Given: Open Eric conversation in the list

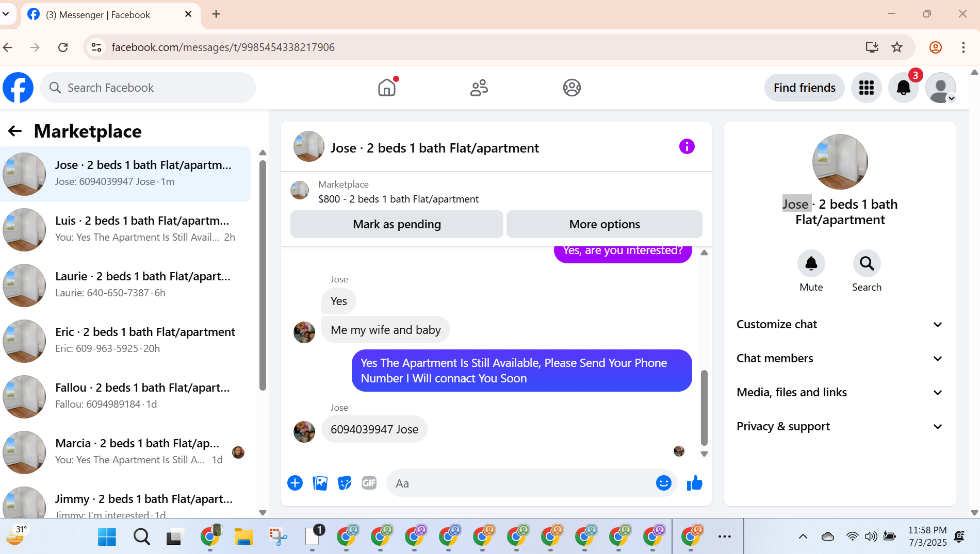Looking at the screenshot, I should pyautogui.click(x=125, y=341).
